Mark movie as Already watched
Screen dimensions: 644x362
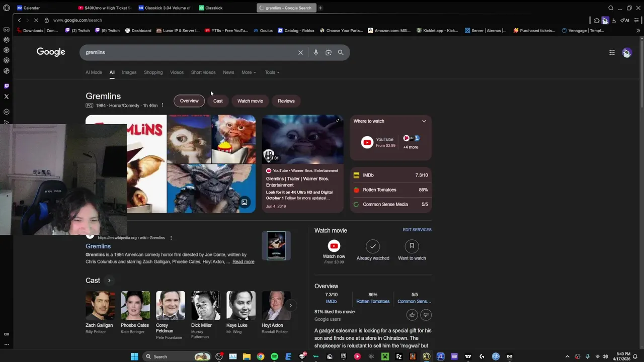point(373,250)
